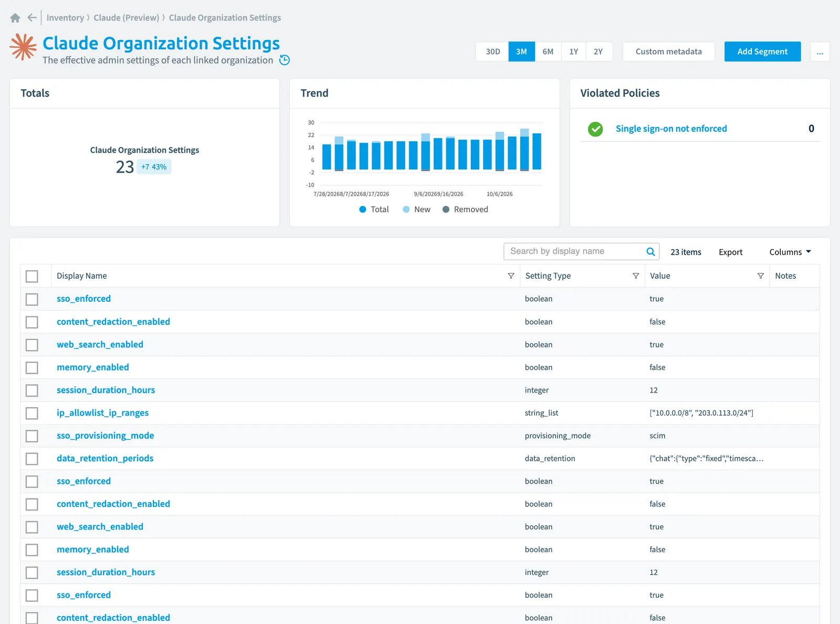
Task: Choose the 1Y time range
Action: [x=574, y=52]
